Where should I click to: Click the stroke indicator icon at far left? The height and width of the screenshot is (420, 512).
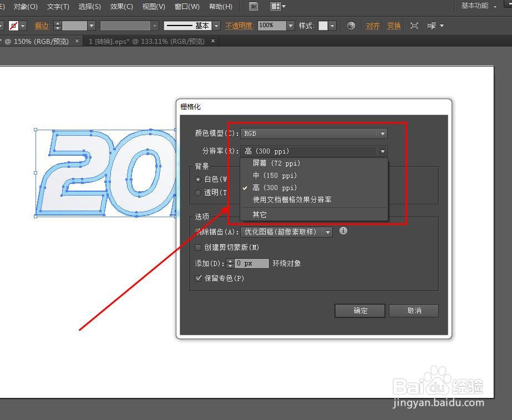click(14, 25)
